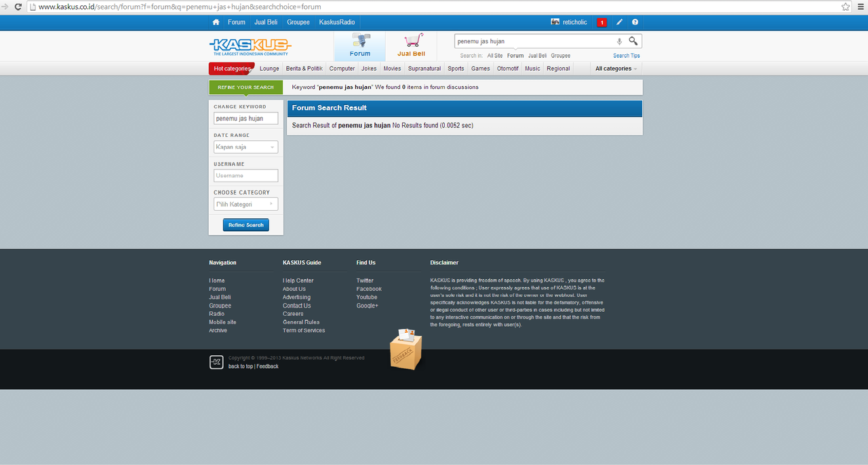Click the microphone voice search icon
The width and height of the screenshot is (868, 465).
(x=619, y=41)
